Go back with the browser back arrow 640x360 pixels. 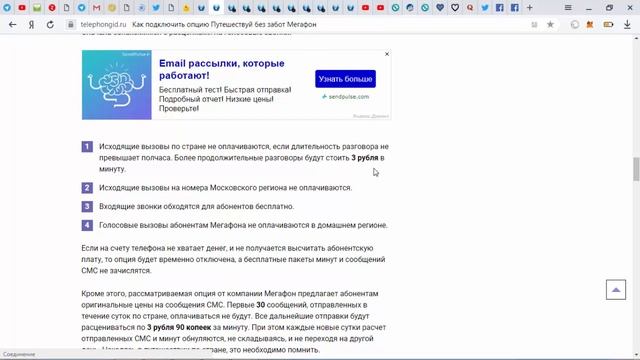click(12, 24)
